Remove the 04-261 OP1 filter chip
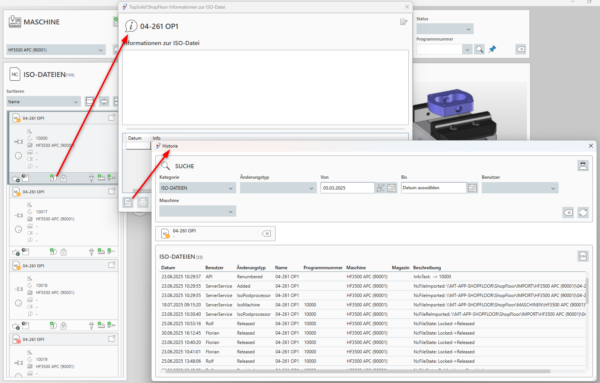The height and width of the screenshot is (383, 600). [266, 233]
